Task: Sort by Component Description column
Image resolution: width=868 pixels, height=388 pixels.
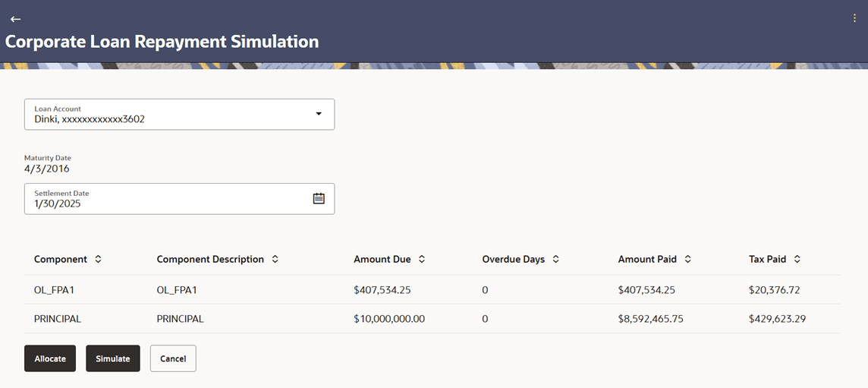Action: click(275, 259)
